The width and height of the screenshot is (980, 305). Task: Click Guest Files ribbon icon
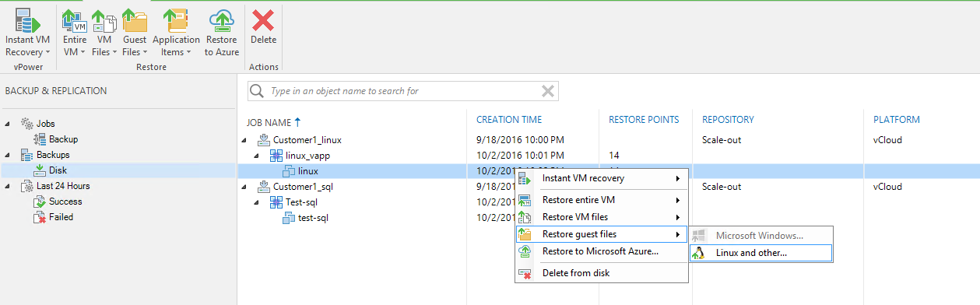(135, 21)
